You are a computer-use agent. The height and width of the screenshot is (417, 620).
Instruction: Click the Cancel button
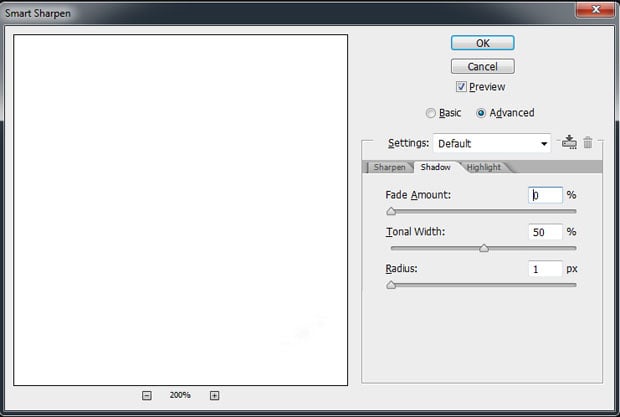click(482, 66)
